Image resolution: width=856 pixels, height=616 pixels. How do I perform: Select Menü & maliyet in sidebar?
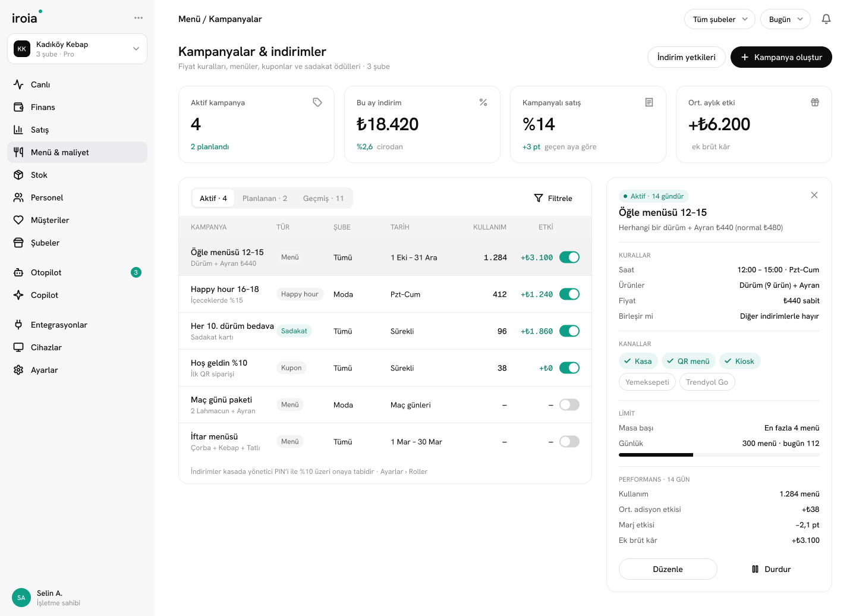point(77,152)
